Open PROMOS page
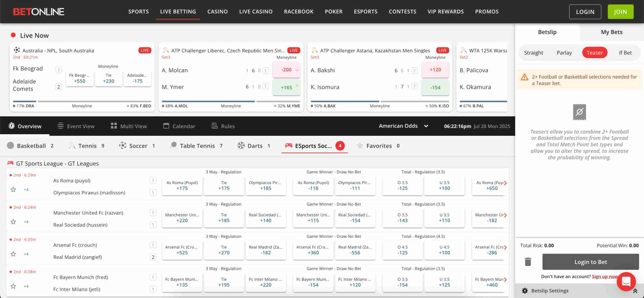Screen dimensions: 644x298 487,12
